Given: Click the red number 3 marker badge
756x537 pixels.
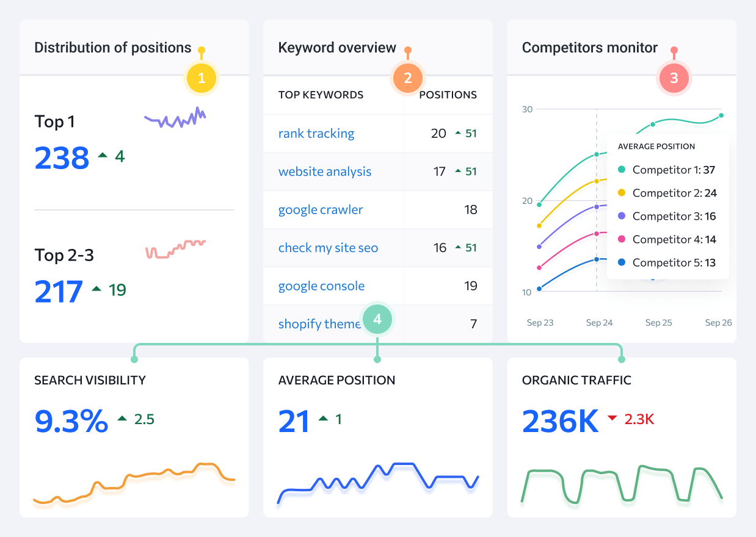Looking at the screenshot, I should 674,78.
